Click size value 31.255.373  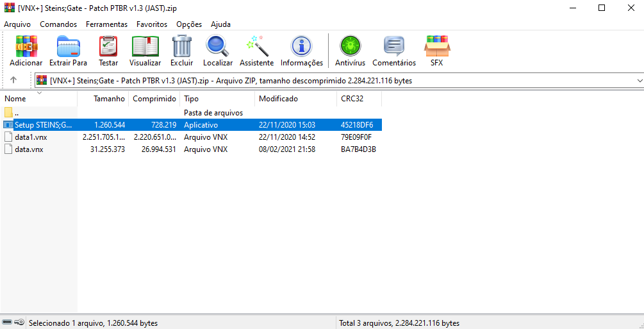click(x=108, y=149)
